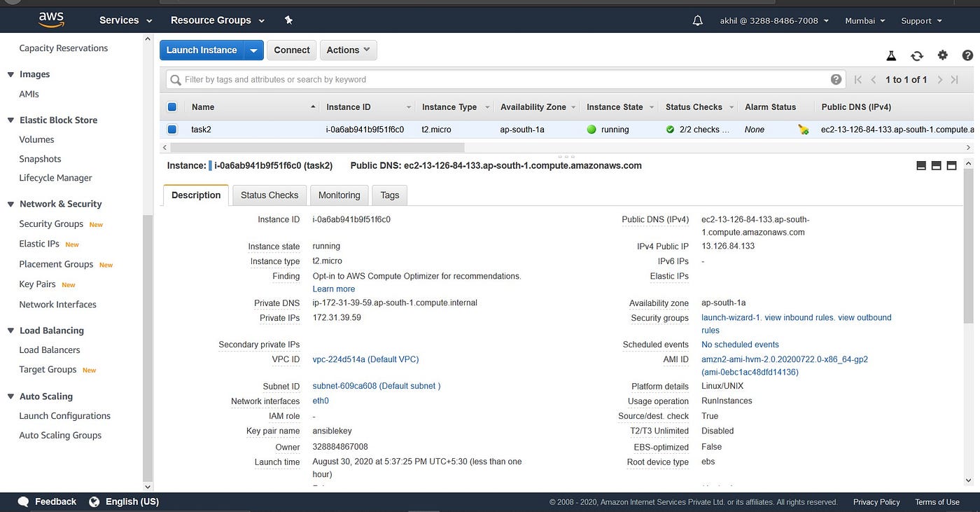Open the Privacy Policy footer link
The width and height of the screenshot is (980, 512).
876,502
